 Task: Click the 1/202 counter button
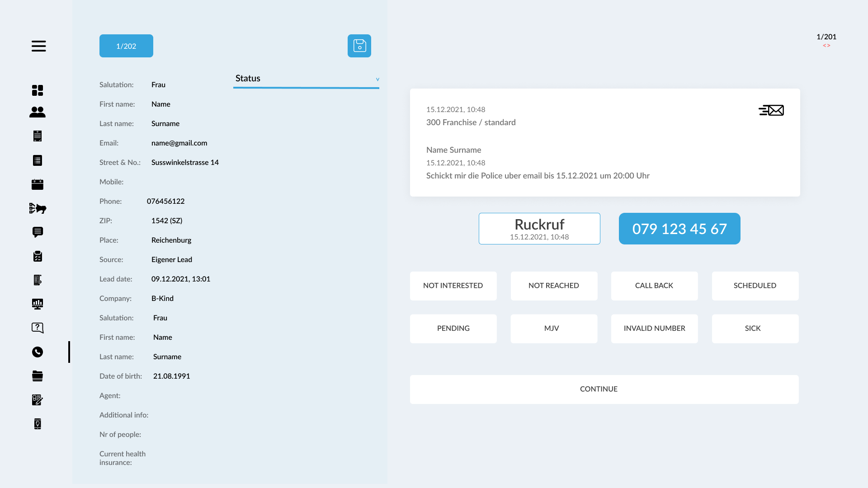[126, 46]
